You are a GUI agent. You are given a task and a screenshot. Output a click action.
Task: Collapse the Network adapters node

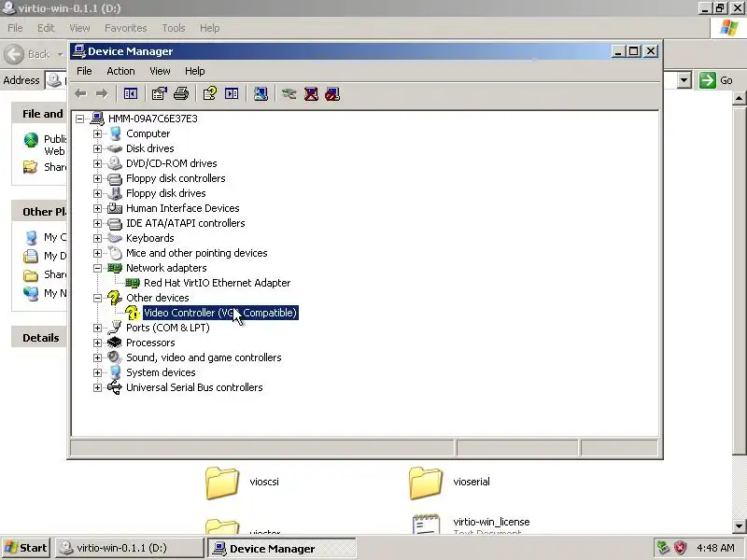[x=97, y=268]
